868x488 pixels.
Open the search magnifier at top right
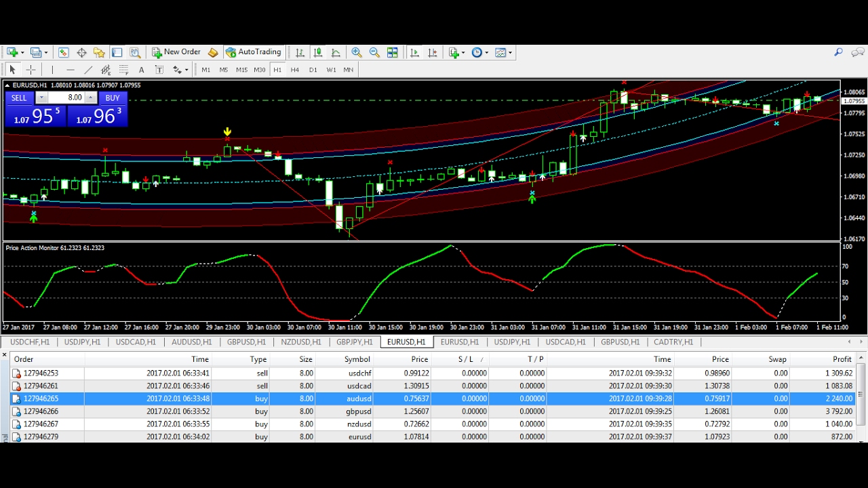pyautogui.click(x=838, y=52)
